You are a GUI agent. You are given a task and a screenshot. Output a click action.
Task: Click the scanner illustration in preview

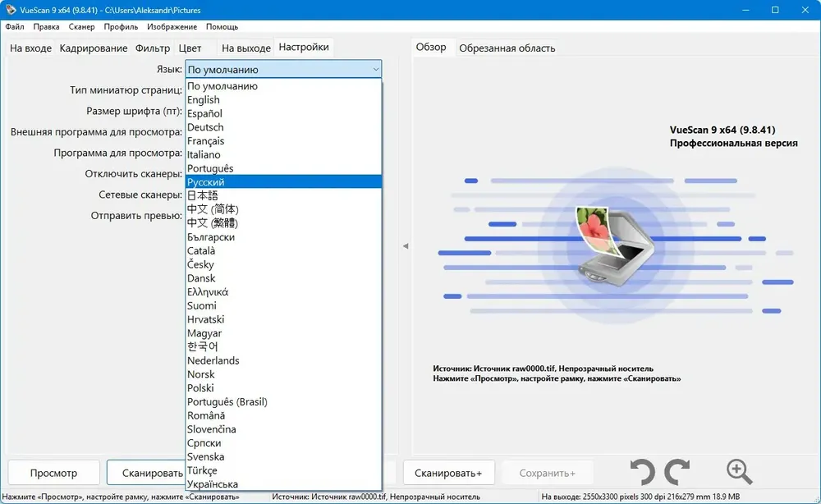(x=615, y=245)
